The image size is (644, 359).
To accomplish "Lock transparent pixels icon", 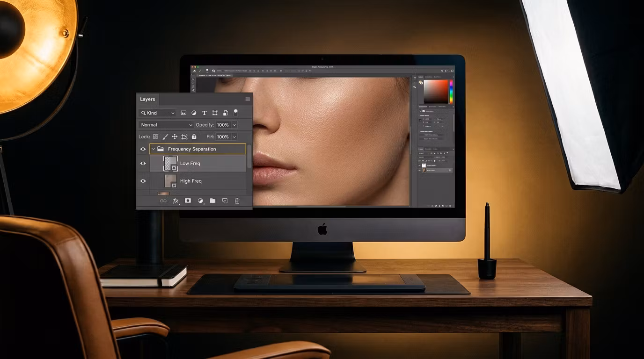I will [x=155, y=137].
